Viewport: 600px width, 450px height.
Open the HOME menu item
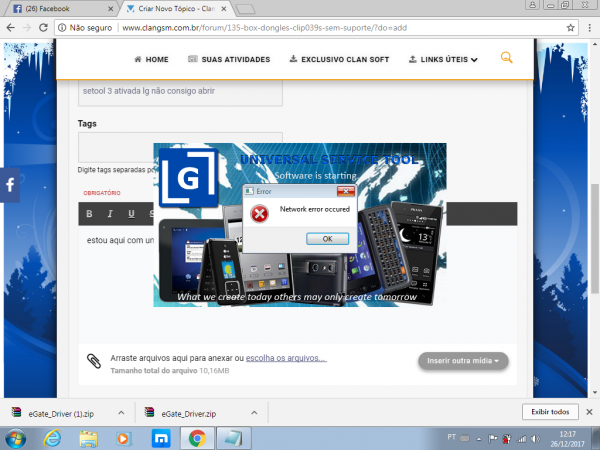(x=152, y=59)
